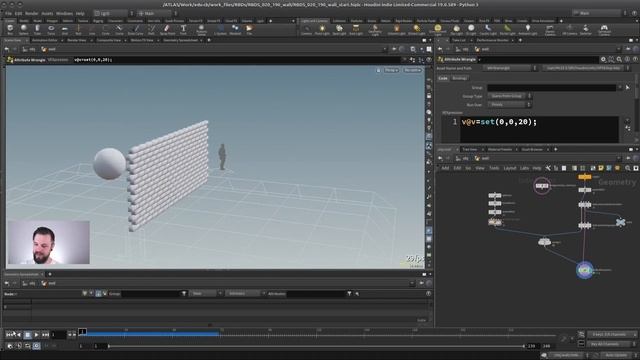The image size is (640, 360).
Task: Add a Spot Light from shelf
Action: pos(339,30)
